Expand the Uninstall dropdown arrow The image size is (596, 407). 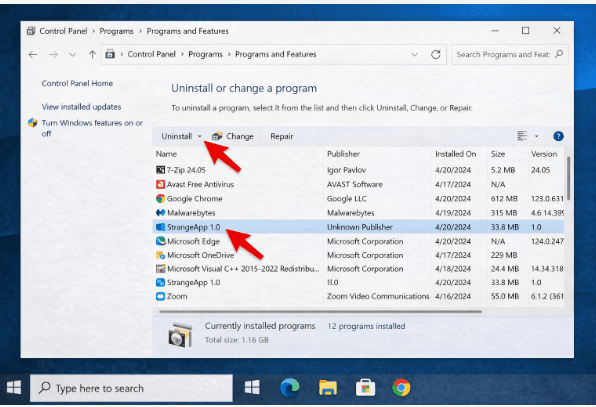coord(200,136)
